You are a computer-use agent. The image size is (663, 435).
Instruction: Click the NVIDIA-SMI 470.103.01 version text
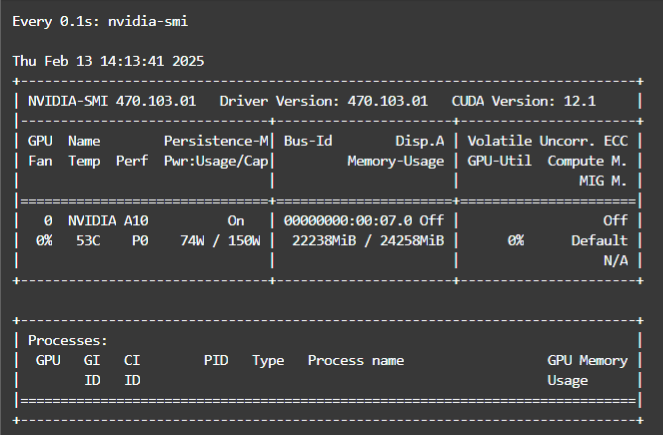111,101
